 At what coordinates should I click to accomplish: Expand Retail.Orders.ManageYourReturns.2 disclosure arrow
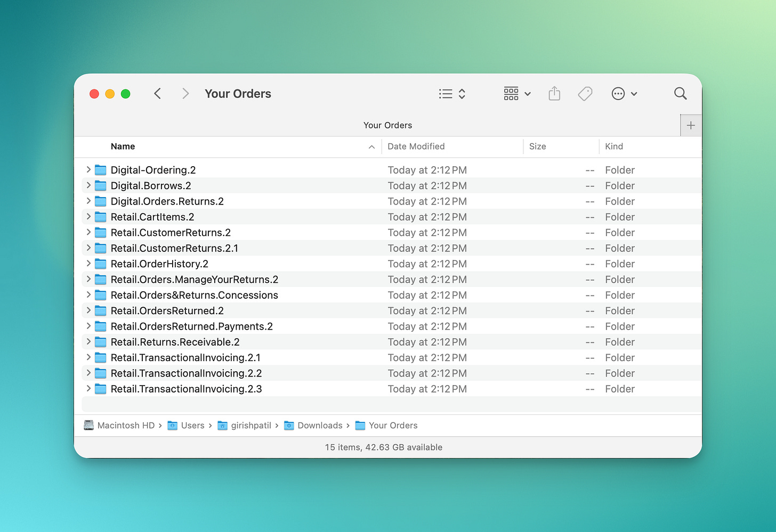88,279
